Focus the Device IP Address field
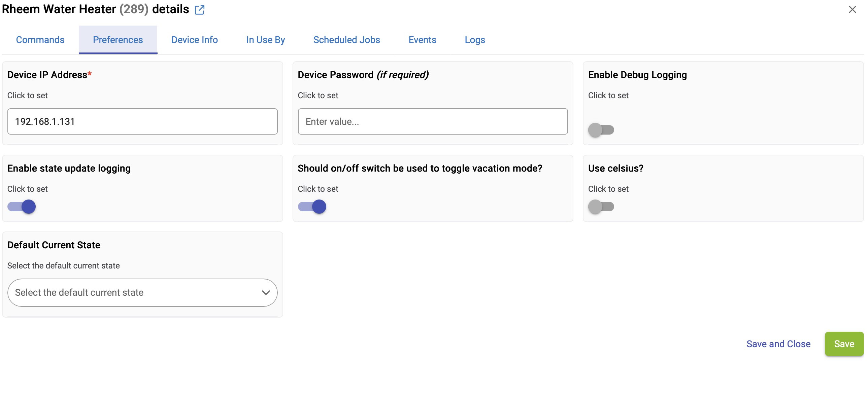 (x=142, y=121)
